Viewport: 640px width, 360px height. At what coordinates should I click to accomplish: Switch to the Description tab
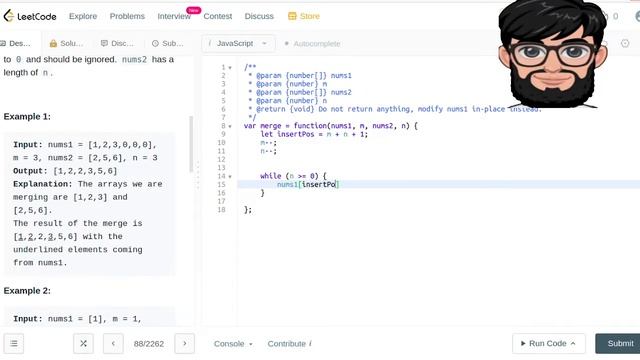tap(16, 43)
